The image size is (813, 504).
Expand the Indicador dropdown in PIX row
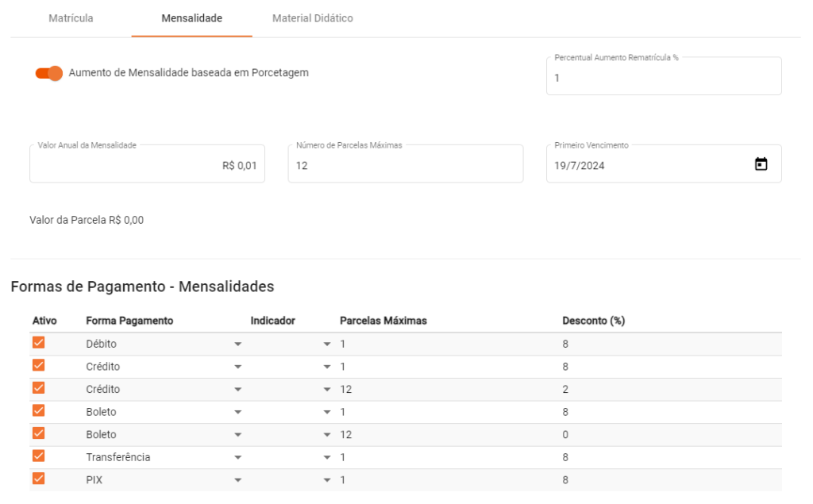tap(326, 480)
